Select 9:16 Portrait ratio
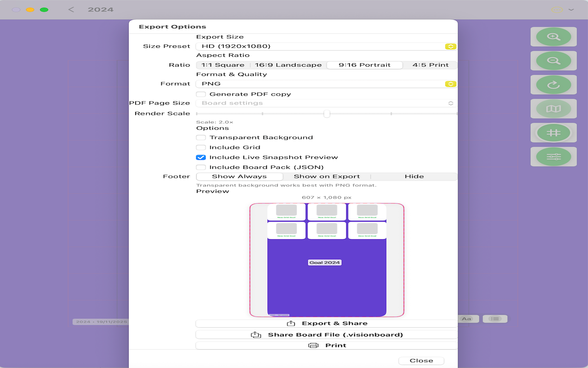 [x=365, y=65]
